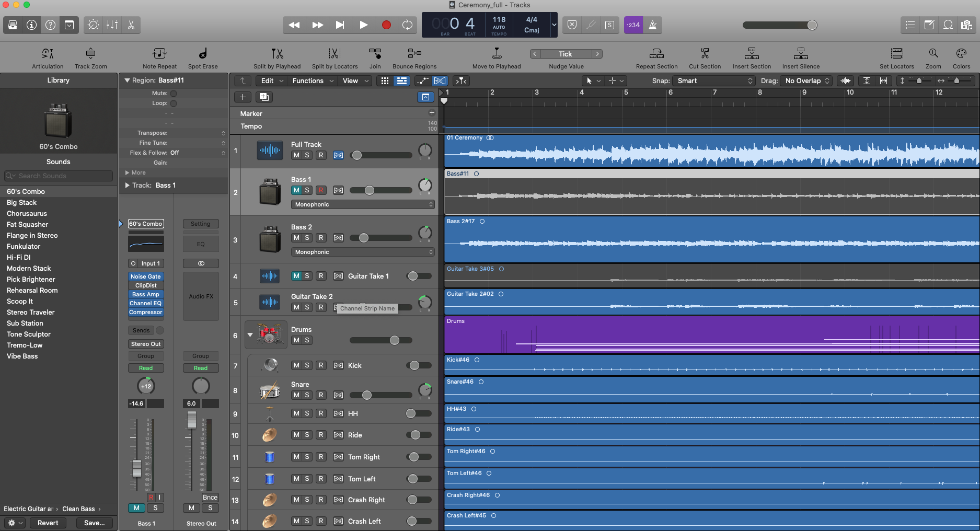Viewport: 980px width, 531px height.
Task: Expand the More region parameters triangle
Action: [x=127, y=172]
